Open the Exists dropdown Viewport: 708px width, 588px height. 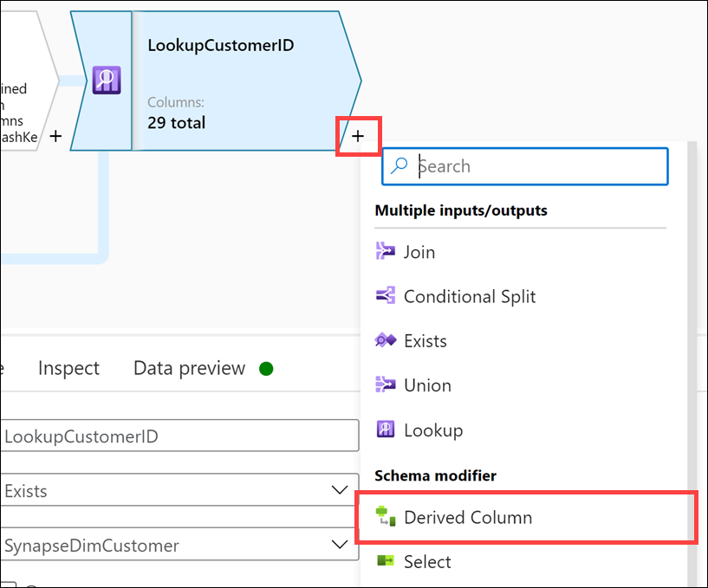[x=179, y=490]
